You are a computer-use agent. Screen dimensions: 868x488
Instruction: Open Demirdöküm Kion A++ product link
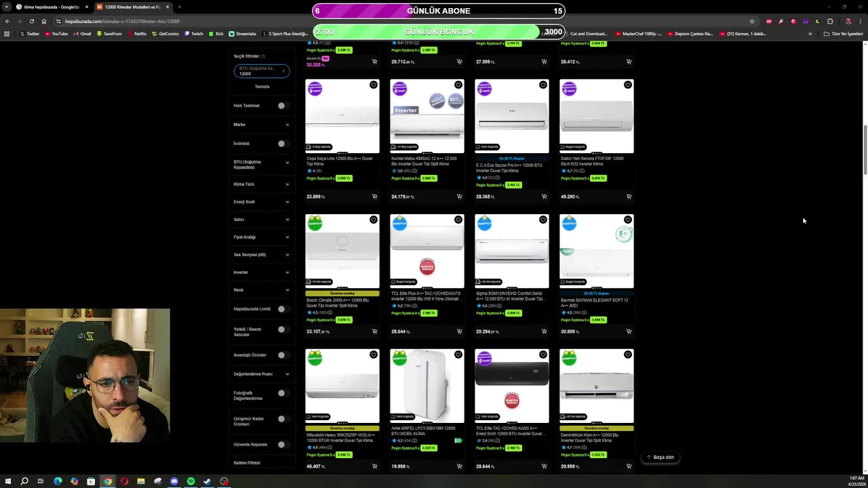coord(590,438)
